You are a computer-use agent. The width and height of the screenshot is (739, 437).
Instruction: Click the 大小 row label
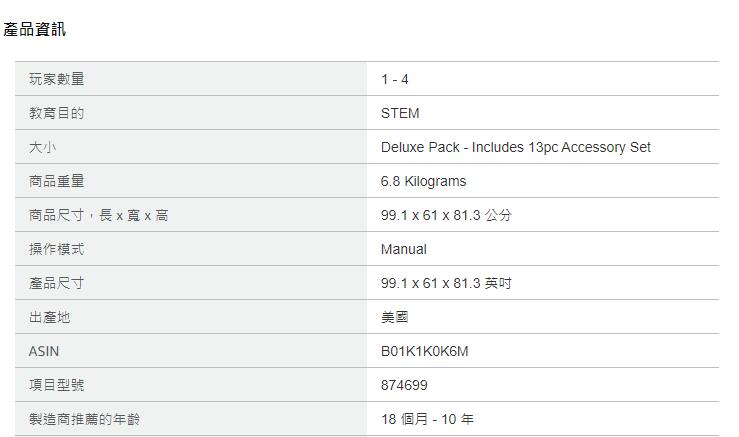click(43, 147)
